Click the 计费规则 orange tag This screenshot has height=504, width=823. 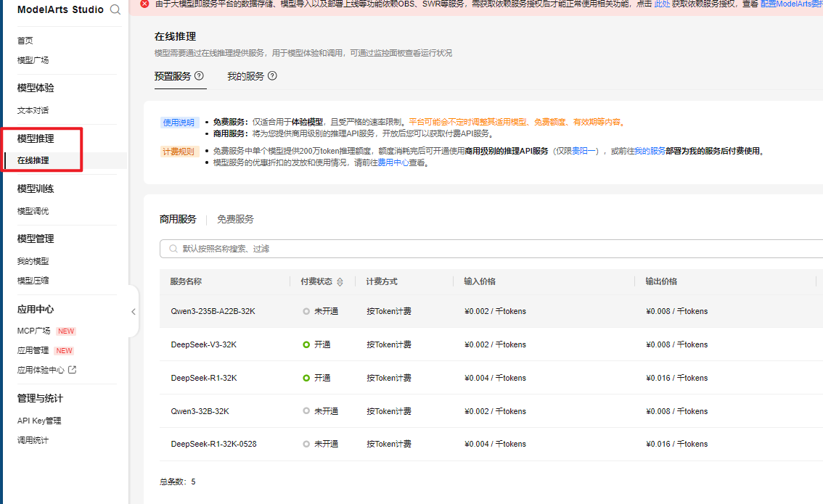click(179, 152)
